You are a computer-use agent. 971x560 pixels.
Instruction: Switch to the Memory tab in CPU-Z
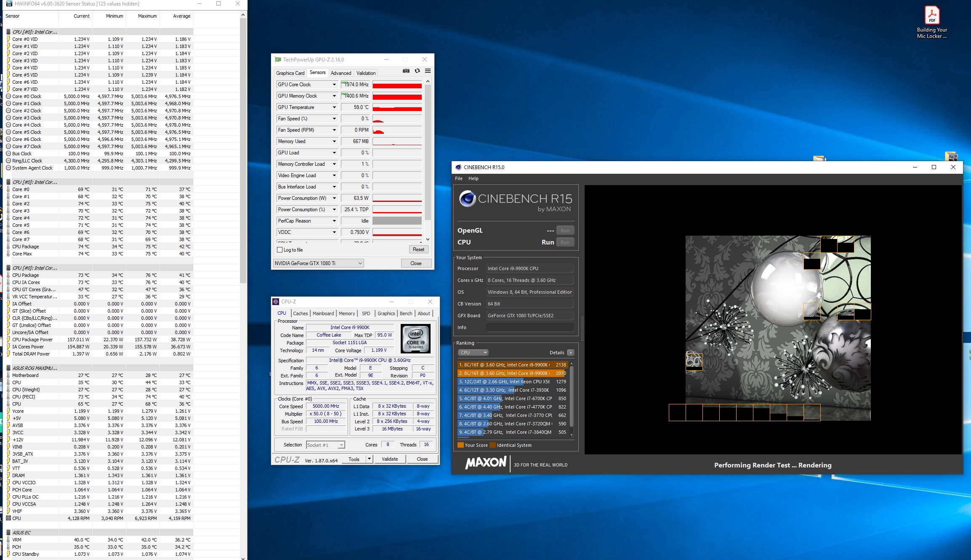[346, 313]
